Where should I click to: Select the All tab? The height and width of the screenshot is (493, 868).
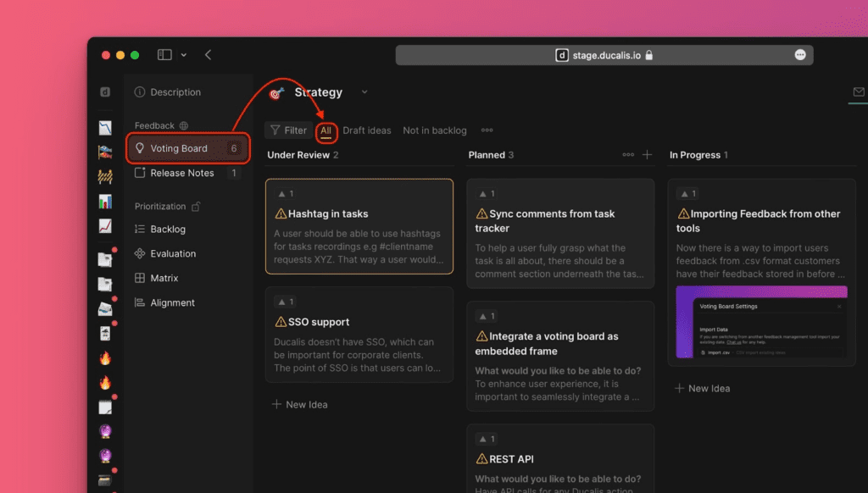pyautogui.click(x=325, y=130)
